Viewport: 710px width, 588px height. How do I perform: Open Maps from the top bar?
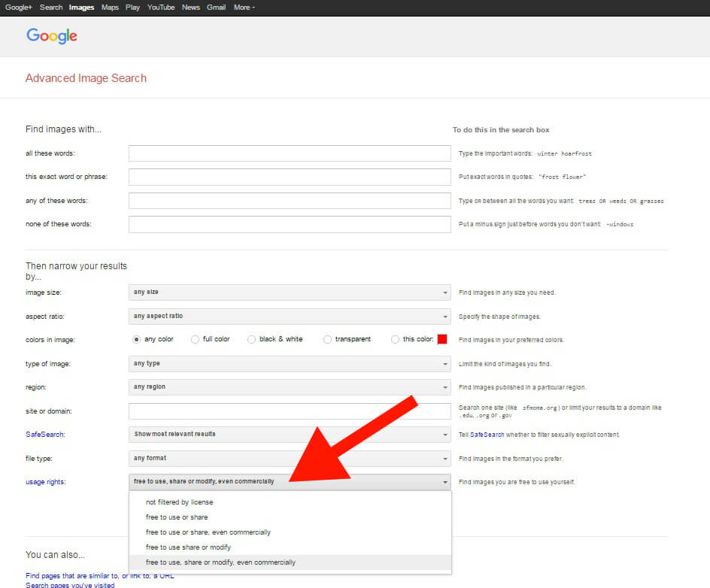click(x=110, y=8)
